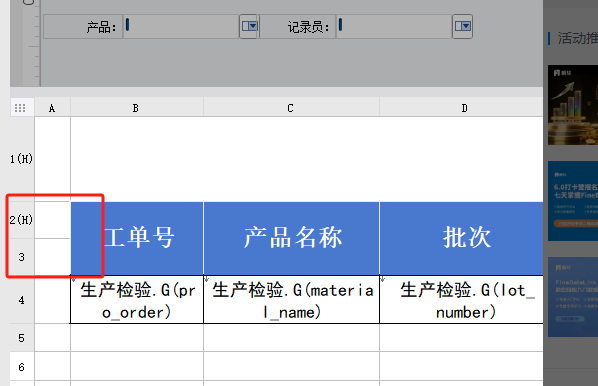
Task: Select row header 5
Action: 22,338
